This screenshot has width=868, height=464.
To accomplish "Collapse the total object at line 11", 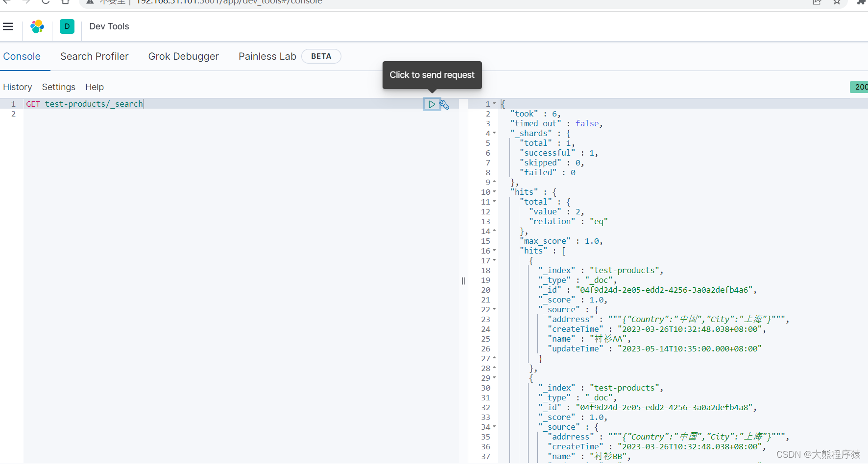I will [494, 202].
